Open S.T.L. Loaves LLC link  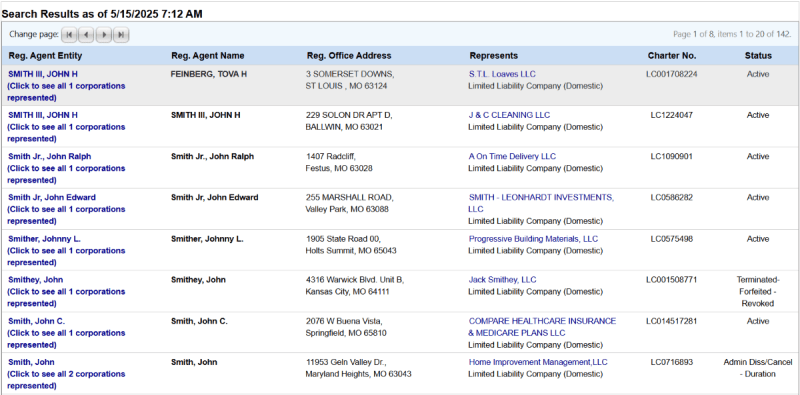point(502,74)
